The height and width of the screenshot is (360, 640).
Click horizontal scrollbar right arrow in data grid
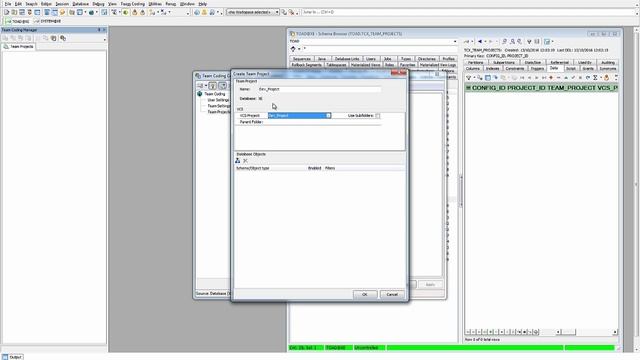tap(615, 332)
